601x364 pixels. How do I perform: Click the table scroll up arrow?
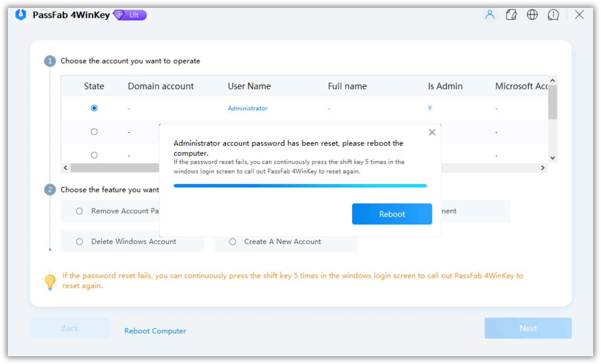[x=552, y=80]
